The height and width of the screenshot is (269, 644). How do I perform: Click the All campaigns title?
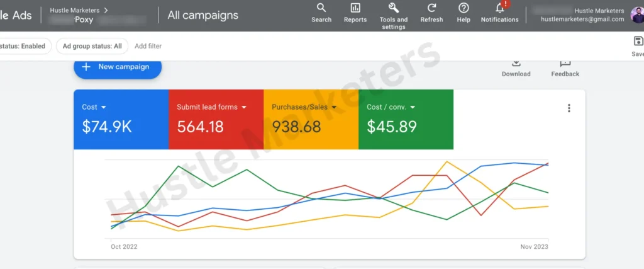pyautogui.click(x=203, y=15)
